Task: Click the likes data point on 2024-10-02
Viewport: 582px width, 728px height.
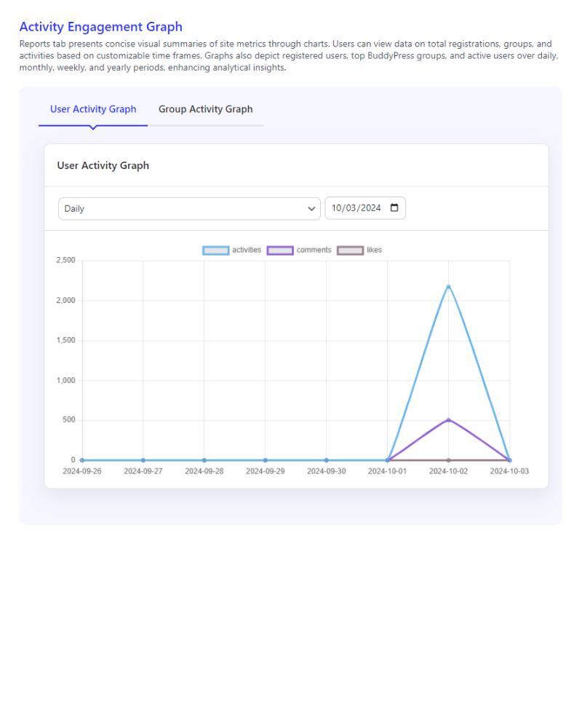Action: point(448,460)
